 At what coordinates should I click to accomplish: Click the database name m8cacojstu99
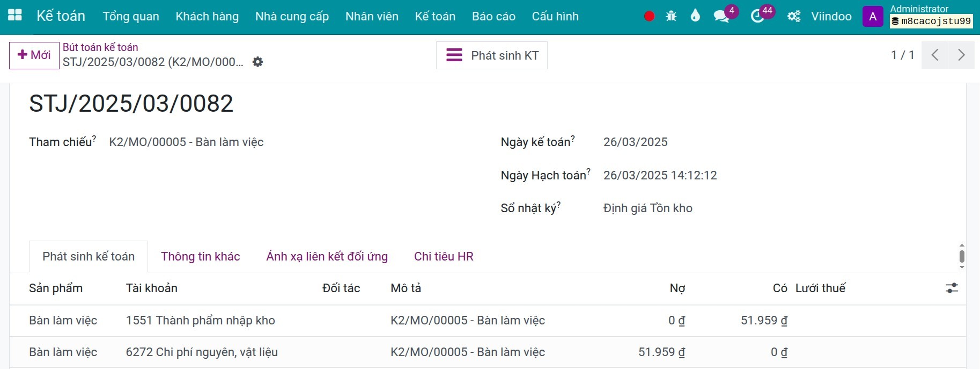pos(931,21)
